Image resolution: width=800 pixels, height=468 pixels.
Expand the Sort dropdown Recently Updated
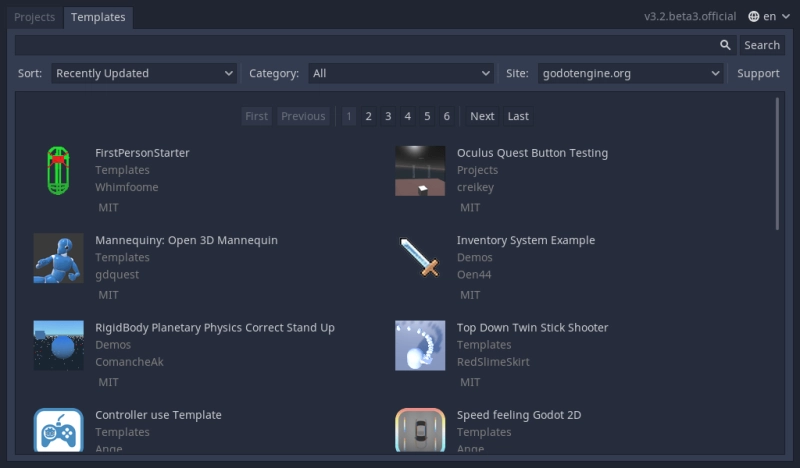(144, 73)
